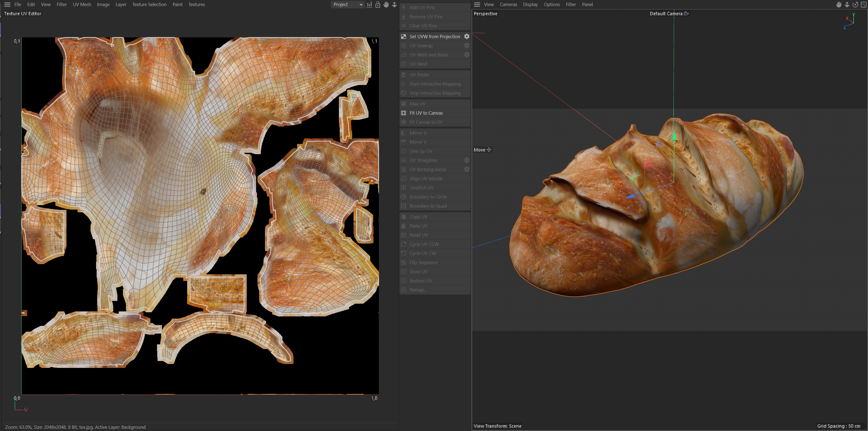Open the UV Mesh menu
This screenshot has width=868, height=431.
coord(82,4)
